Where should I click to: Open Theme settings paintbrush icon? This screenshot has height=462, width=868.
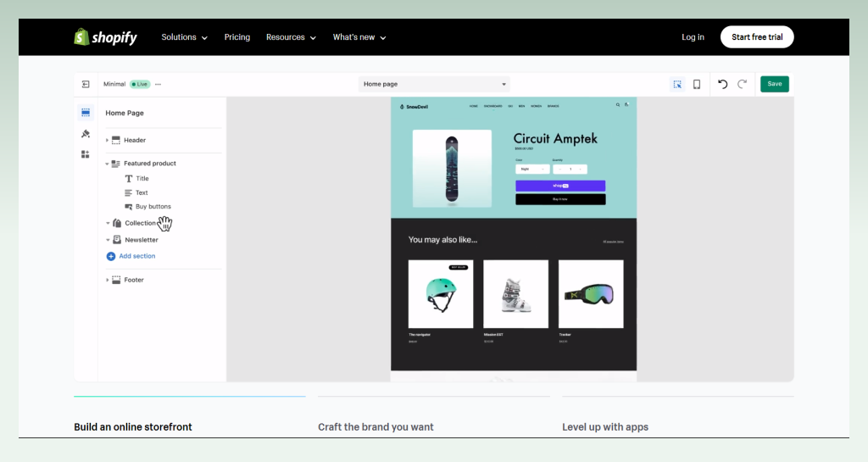pyautogui.click(x=86, y=133)
